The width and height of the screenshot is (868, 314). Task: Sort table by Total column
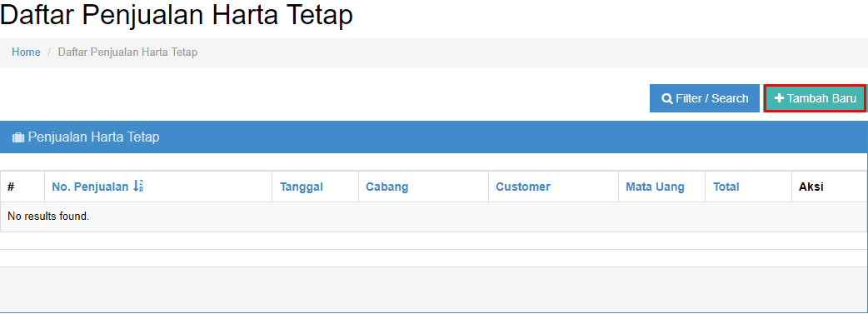coord(726,187)
